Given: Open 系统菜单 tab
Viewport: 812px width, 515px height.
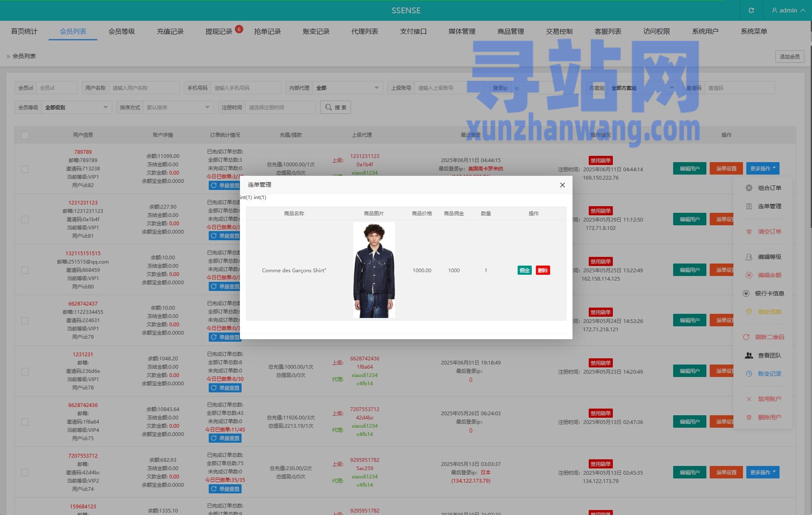Looking at the screenshot, I should point(754,31).
